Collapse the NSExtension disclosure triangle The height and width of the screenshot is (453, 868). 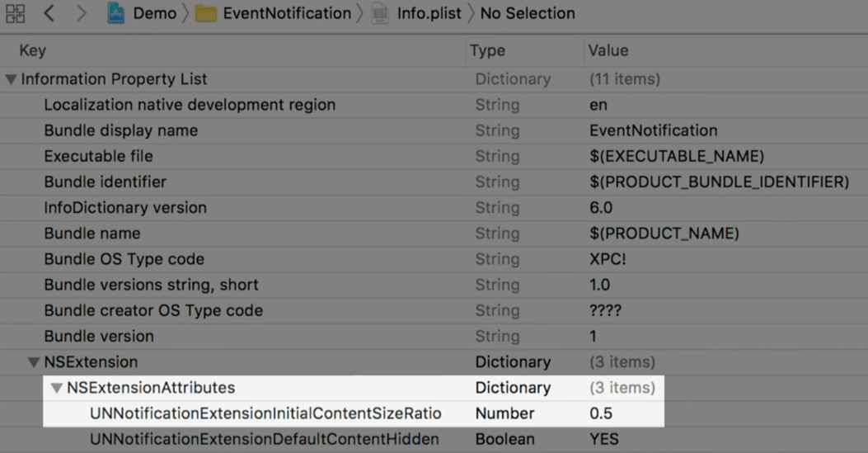click(x=34, y=362)
